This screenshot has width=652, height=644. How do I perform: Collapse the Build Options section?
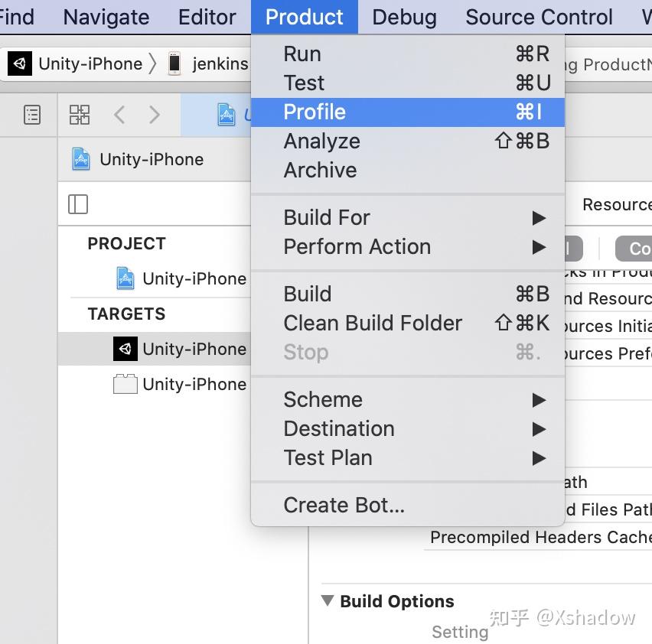pyautogui.click(x=328, y=601)
